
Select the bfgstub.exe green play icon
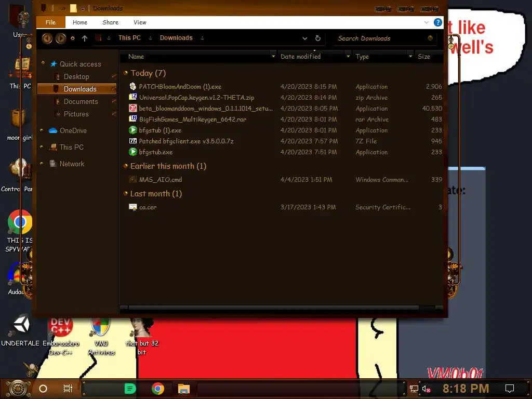[133, 152]
